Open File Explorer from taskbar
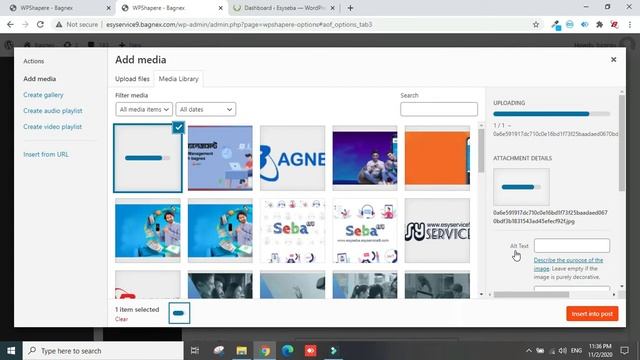Screen dimensions: 640x360 pyautogui.click(x=242, y=351)
